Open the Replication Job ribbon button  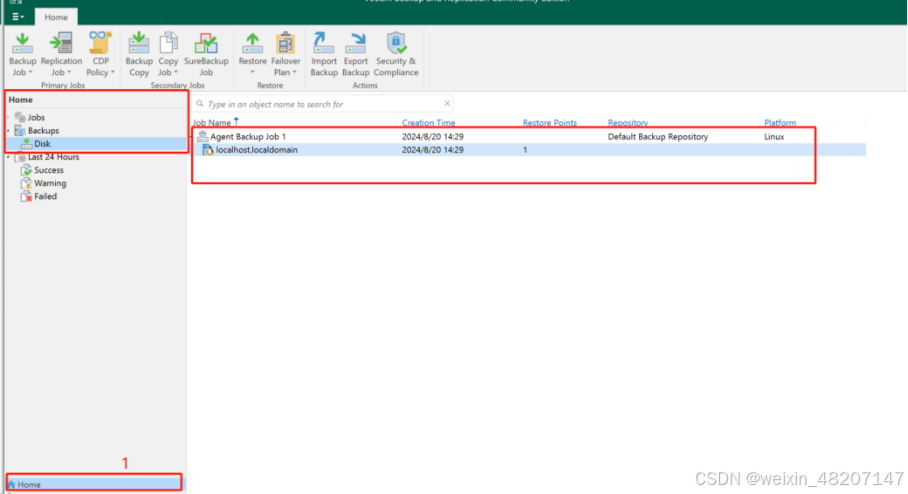click(61, 54)
